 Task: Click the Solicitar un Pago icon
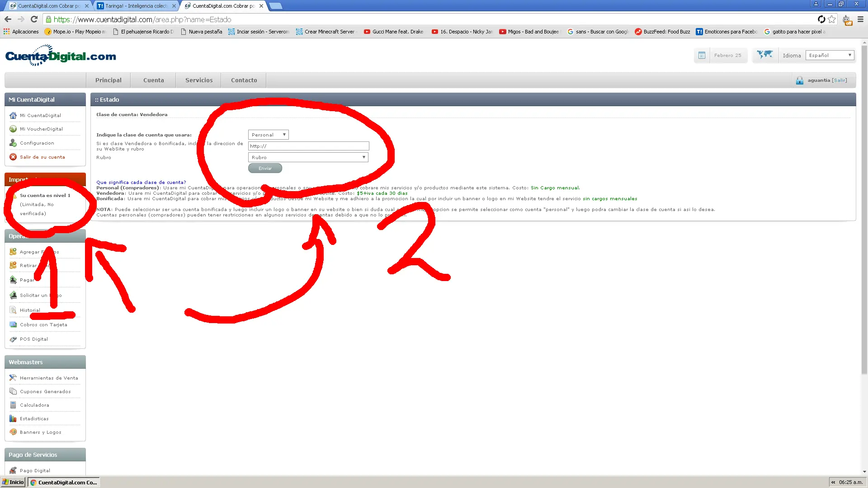click(13, 295)
